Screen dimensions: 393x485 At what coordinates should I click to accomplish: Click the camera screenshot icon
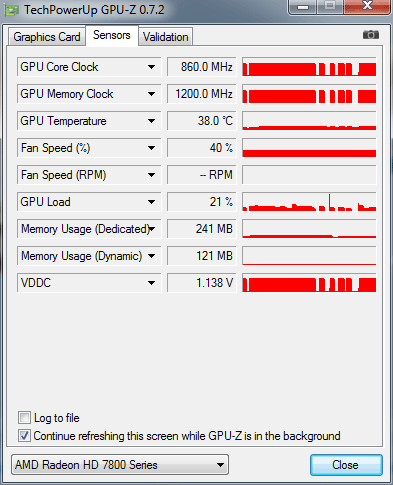pos(371,35)
